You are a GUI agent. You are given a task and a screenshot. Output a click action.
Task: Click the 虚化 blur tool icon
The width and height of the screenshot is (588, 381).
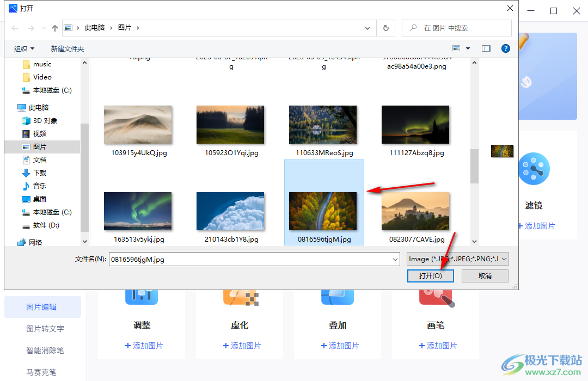(241, 297)
